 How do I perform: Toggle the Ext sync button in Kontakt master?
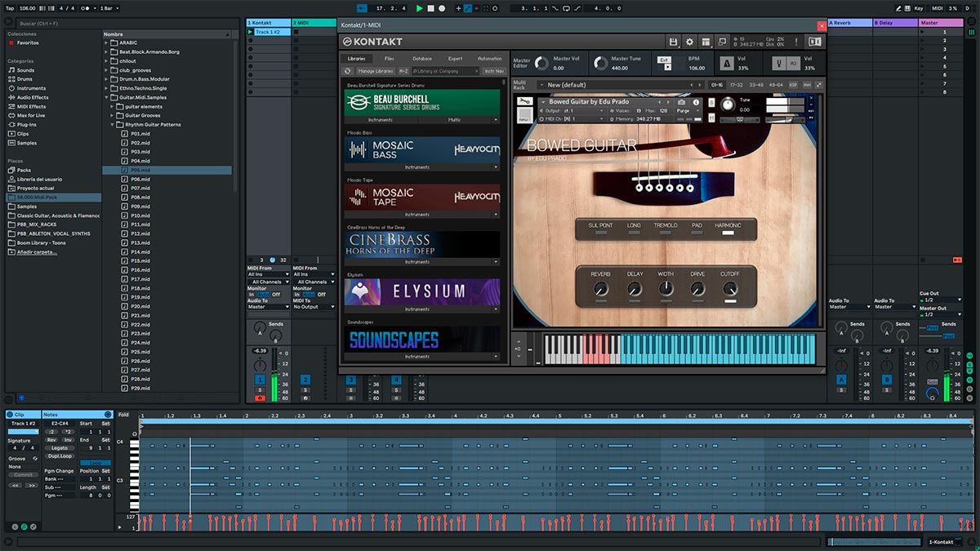tap(666, 60)
